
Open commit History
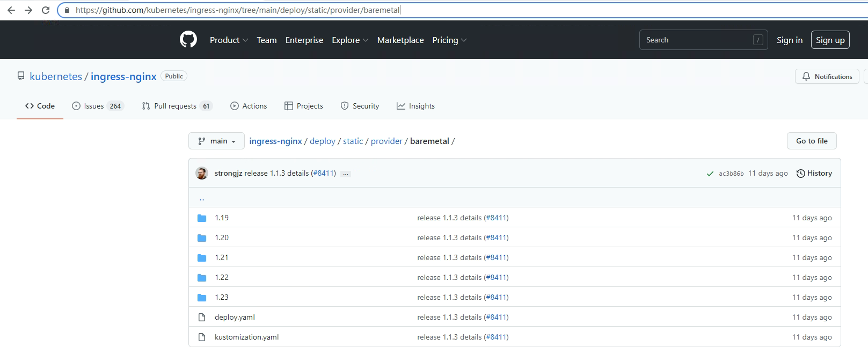(x=814, y=173)
